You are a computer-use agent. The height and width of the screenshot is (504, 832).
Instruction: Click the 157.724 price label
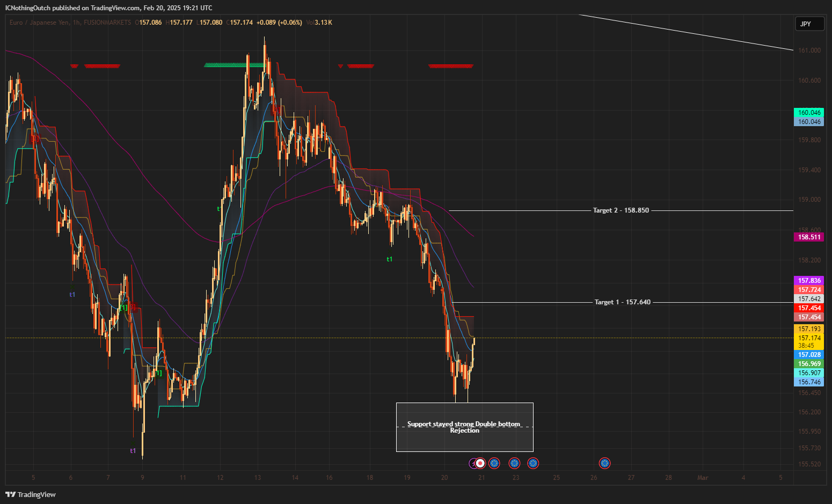click(x=809, y=290)
